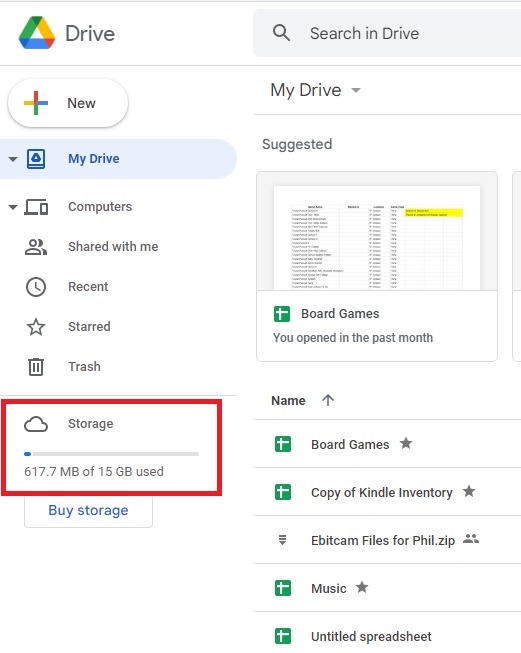Click the Shared with me people icon

pyautogui.click(x=36, y=247)
